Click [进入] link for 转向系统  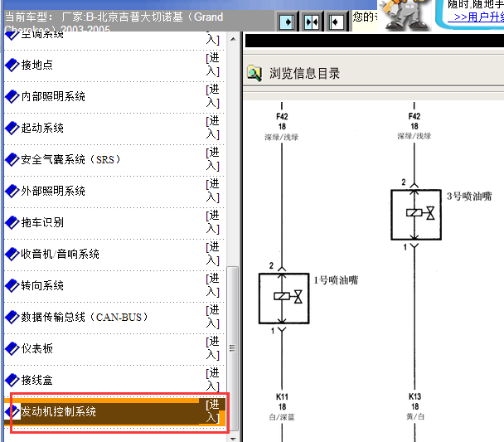coord(213,285)
